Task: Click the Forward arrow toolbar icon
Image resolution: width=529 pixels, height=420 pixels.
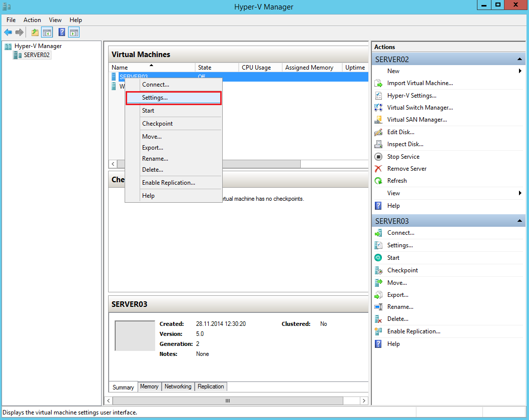Action: (x=20, y=33)
